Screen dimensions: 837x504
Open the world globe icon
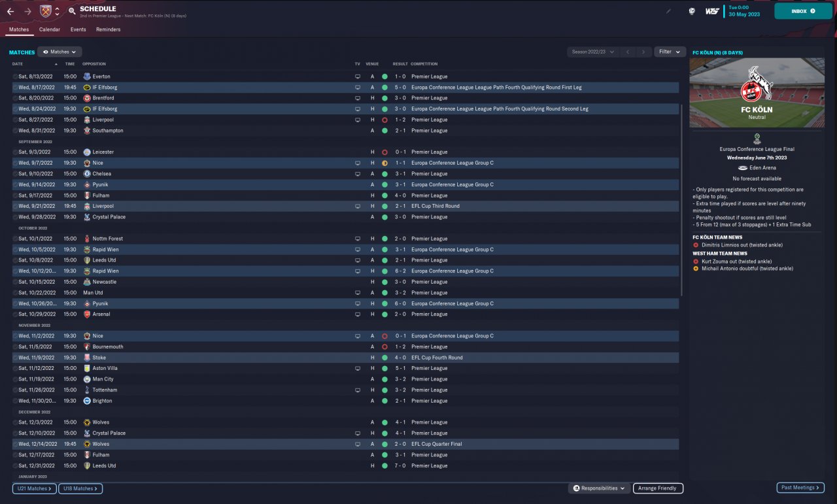(692, 11)
